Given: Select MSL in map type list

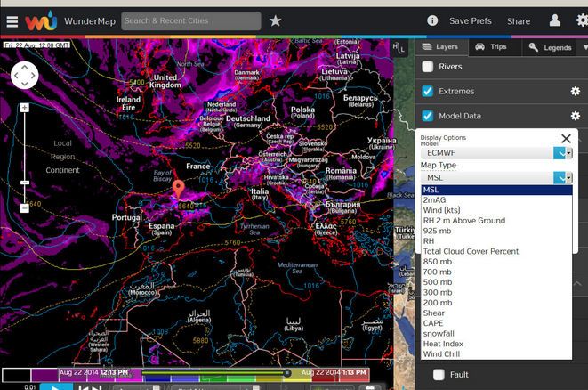Looking at the screenshot, I should [x=496, y=190].
